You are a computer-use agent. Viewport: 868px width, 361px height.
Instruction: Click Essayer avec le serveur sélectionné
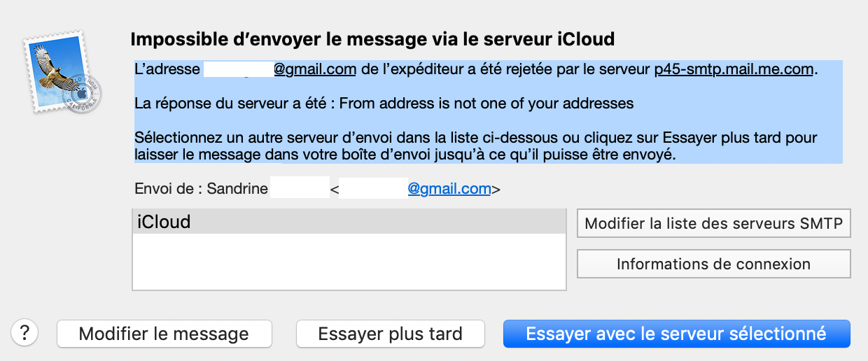[676, 334]
